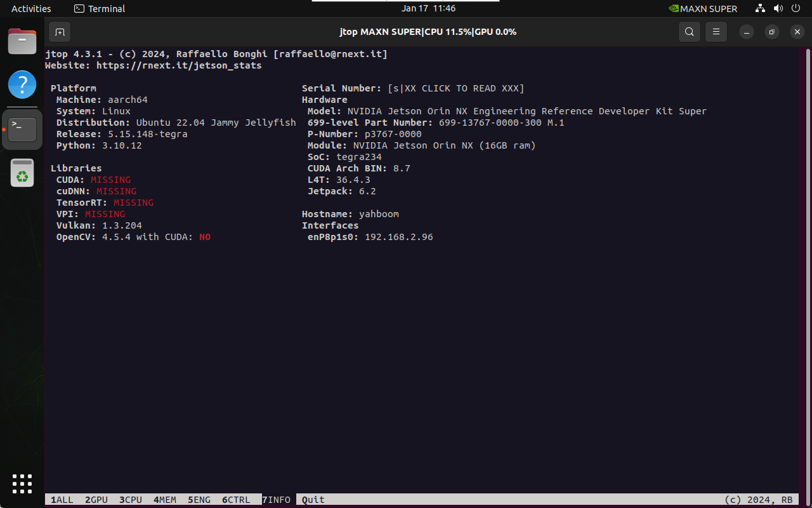The image size is (812, 508).
Task: Click the Libraries section heading
Action: coord(76,168)
